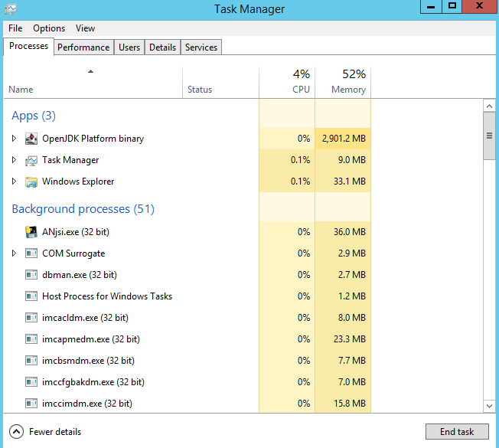This screenshot has height=448, width=499.
Task: Click the imcacldm.exe process icon
Action: (x=31, y=318)
